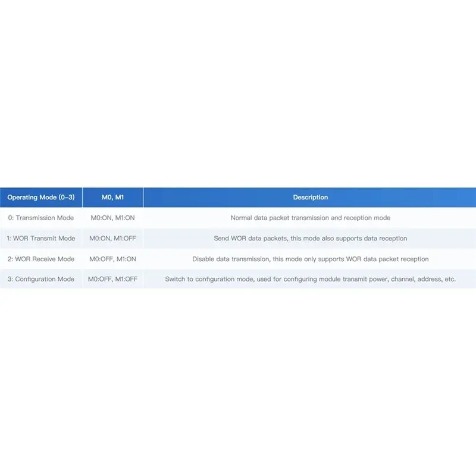This screenshot has height=476, width=476.
Task: Click the 'M0:ON, M1:OFF' cell
Action: [112, 239]
